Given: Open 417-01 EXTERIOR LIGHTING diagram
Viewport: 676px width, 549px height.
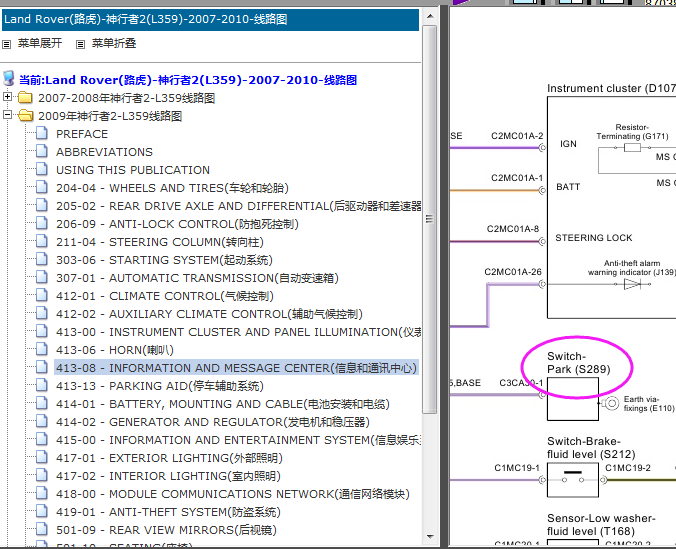Looking at the screenshot, I should coord(169,458).
